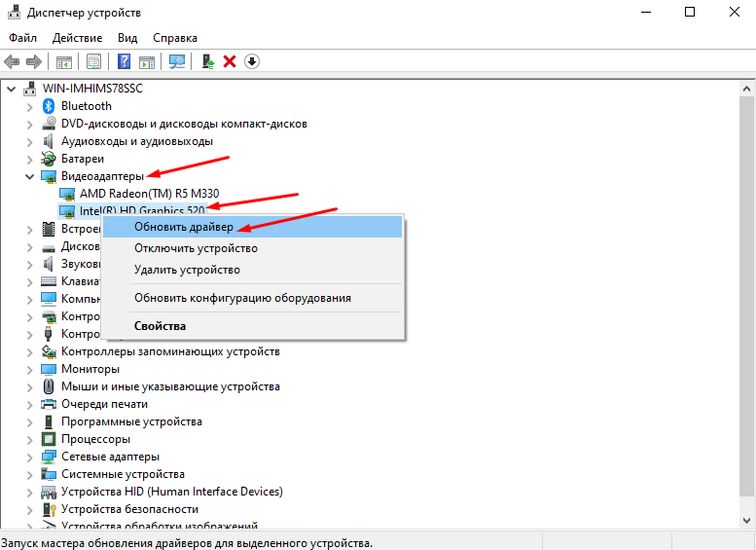This screenshot has height=550, width=756.
Task: Choose Отключить устройство from context menu
Action: point(252,248)
